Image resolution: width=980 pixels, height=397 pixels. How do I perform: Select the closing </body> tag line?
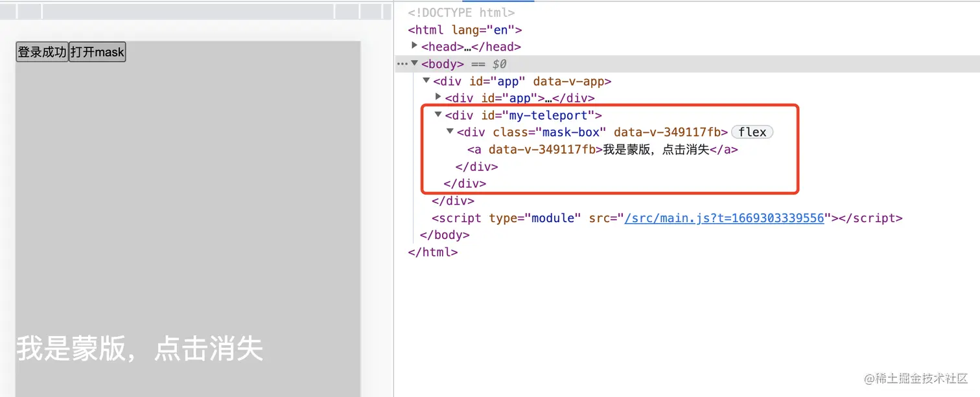click(x=445, y=235)
